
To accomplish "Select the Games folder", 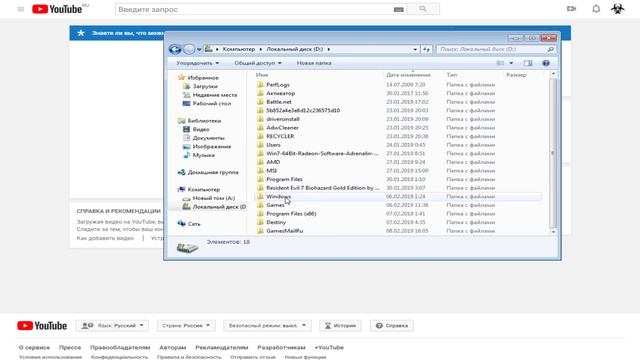I will 275,205.
